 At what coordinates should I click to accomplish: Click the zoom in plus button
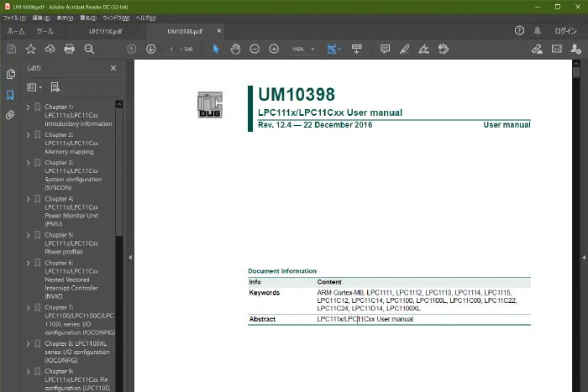point(274,50)
